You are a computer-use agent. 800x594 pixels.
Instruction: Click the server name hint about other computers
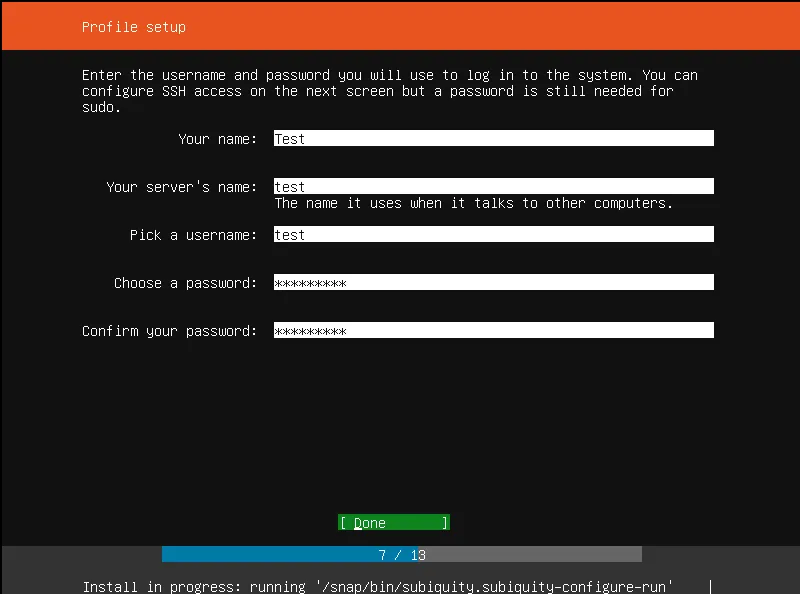coord(473,203)
